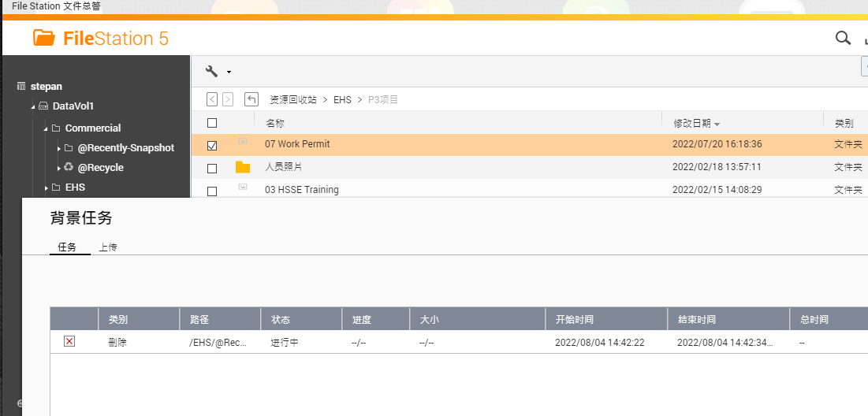Viewport: 868px width, 416px height.
Task: Check the 03 HSSE Training checkbox
Action: tap(212, 191)
